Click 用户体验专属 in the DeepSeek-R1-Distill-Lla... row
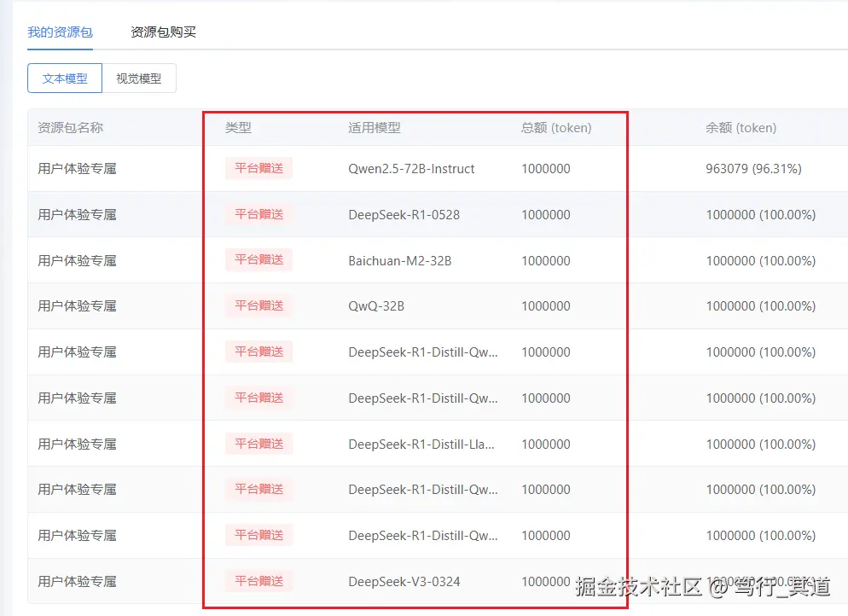This screenshot has height=616, width=848. pyautogui.click(x=78, y=444)
